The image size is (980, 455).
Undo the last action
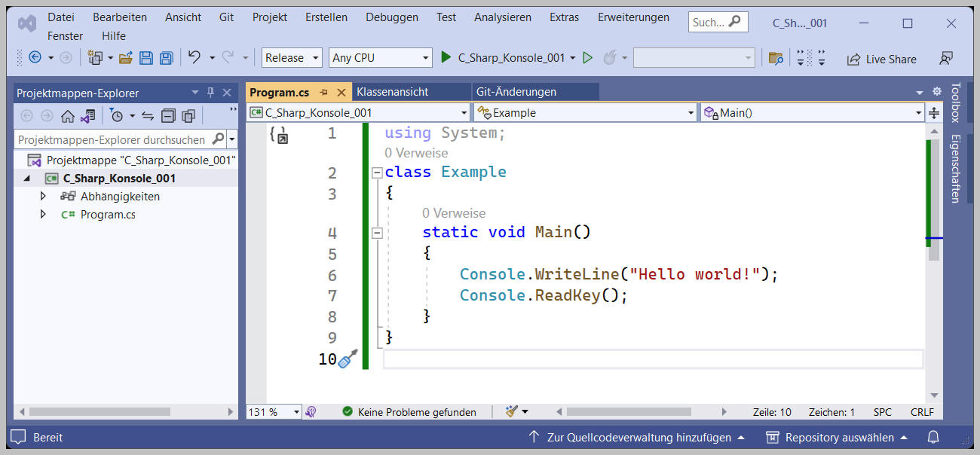point(194,57)
